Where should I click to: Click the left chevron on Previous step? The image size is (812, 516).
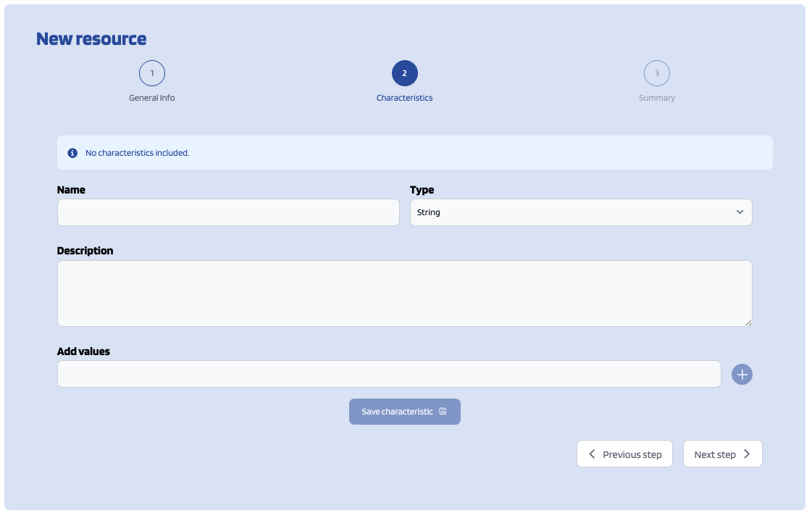(592, 454)
